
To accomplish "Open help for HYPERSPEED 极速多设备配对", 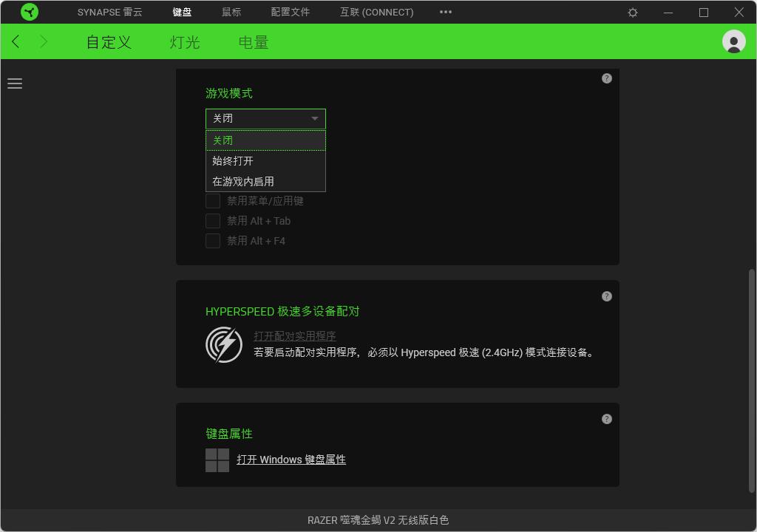I will (606, 296).
